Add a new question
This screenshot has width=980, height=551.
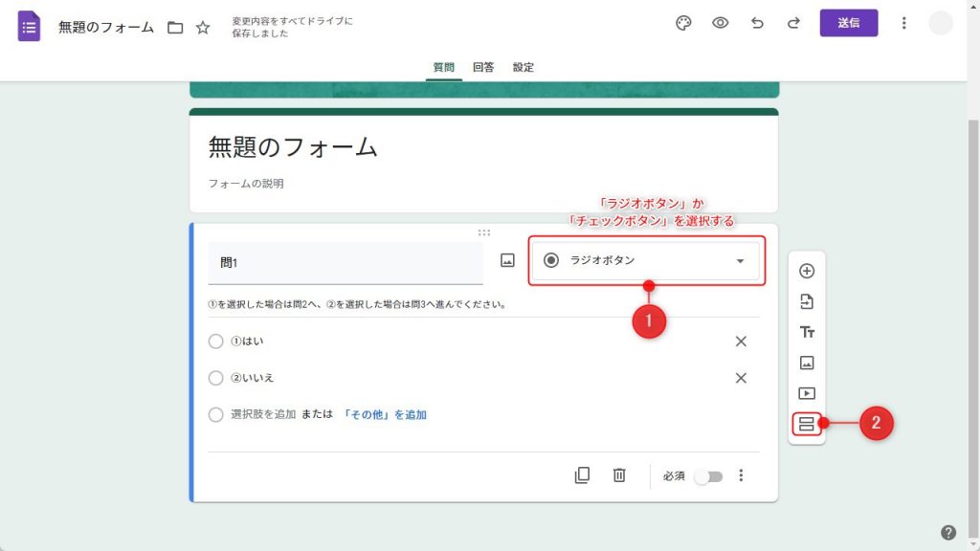coord(807,271)
